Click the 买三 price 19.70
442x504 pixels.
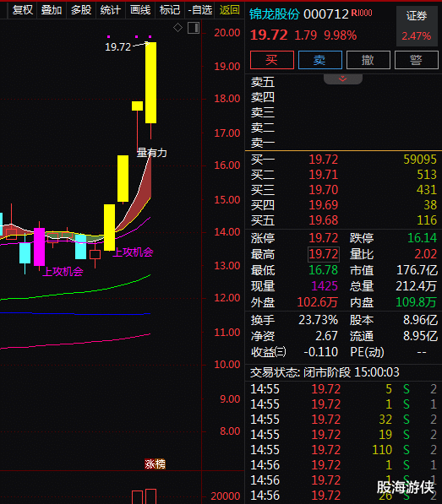point(324,190)
